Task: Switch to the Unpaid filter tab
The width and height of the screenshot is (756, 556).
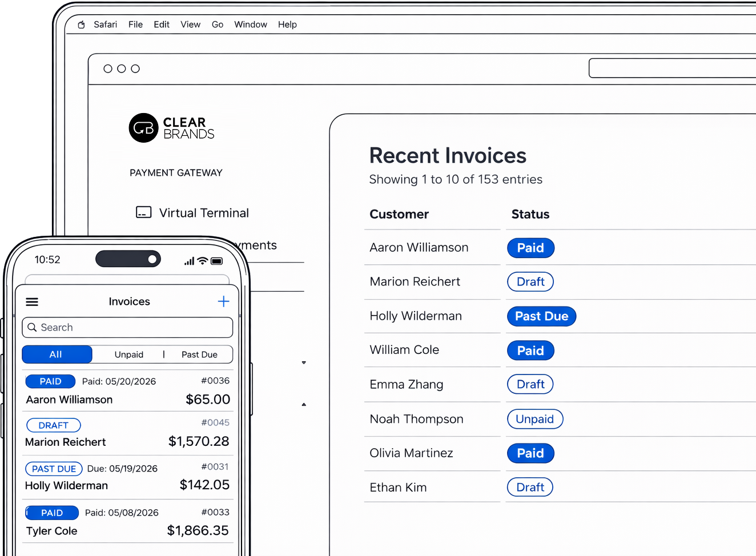Action: 128,354
